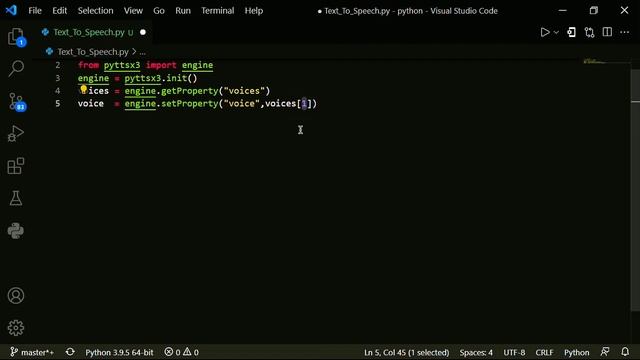Open the Source Control view
640x360 pixels.
pyautogui.click(x=16, y=101)
